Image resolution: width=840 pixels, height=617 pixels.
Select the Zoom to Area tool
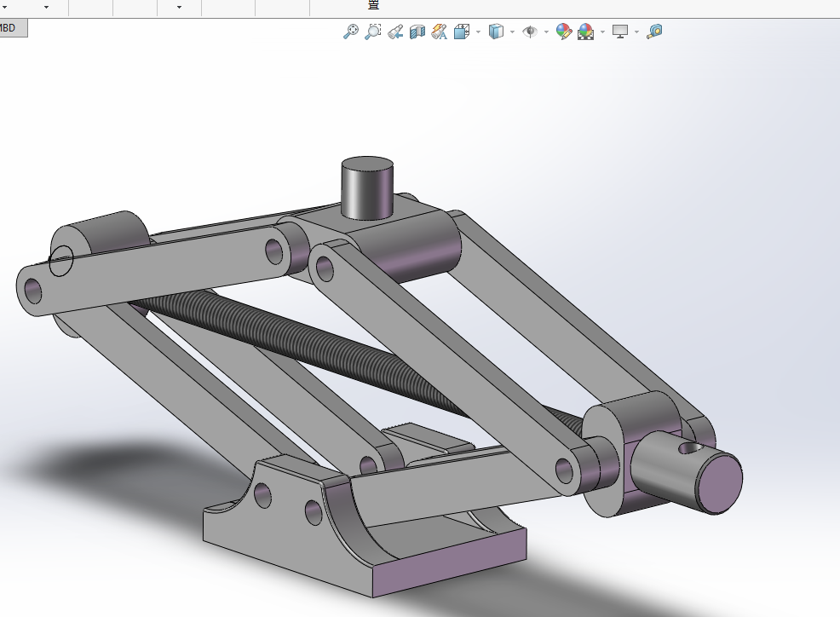click(372, 32)
